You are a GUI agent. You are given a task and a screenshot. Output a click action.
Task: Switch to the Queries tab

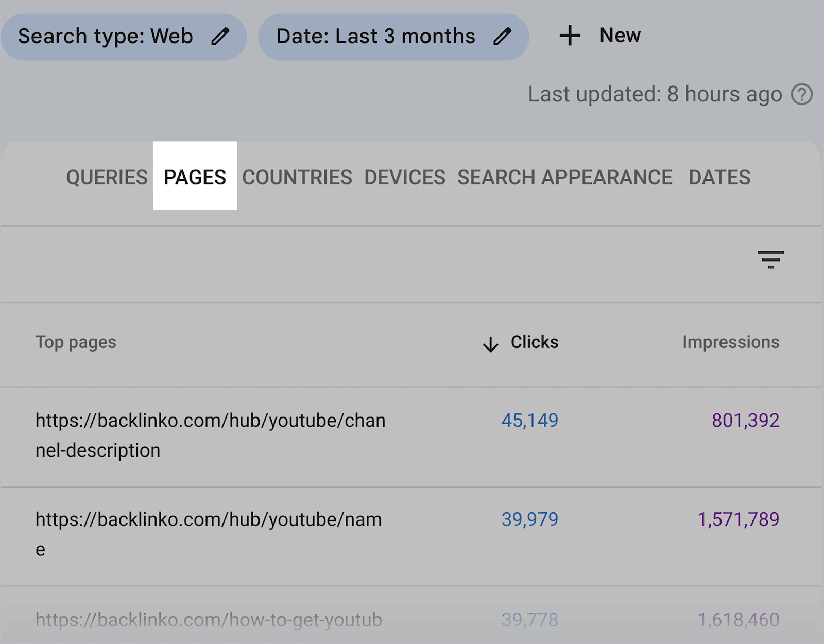107,177
